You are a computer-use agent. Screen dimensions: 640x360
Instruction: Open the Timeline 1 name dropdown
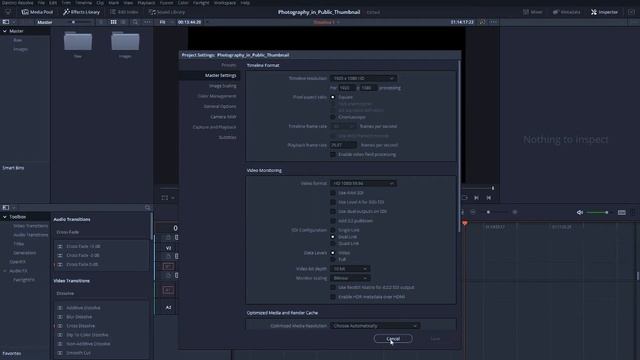pyautogui.click(x=327, y=22)
